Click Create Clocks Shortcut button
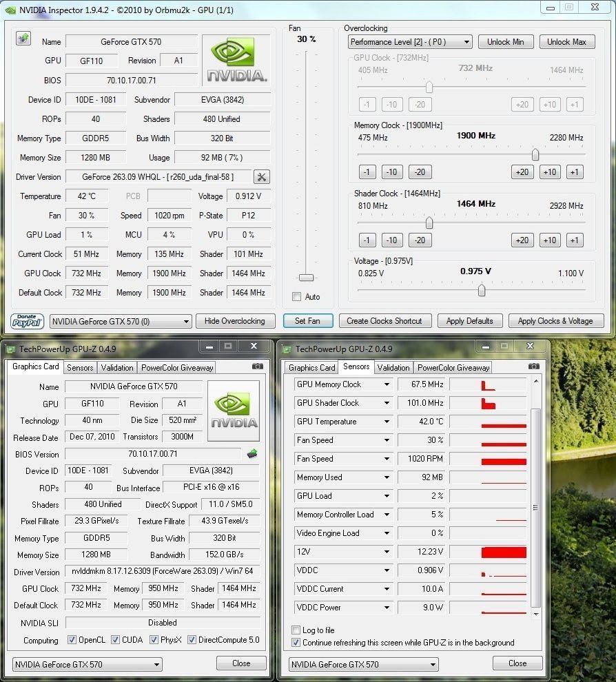 click(x=384, y=321)
